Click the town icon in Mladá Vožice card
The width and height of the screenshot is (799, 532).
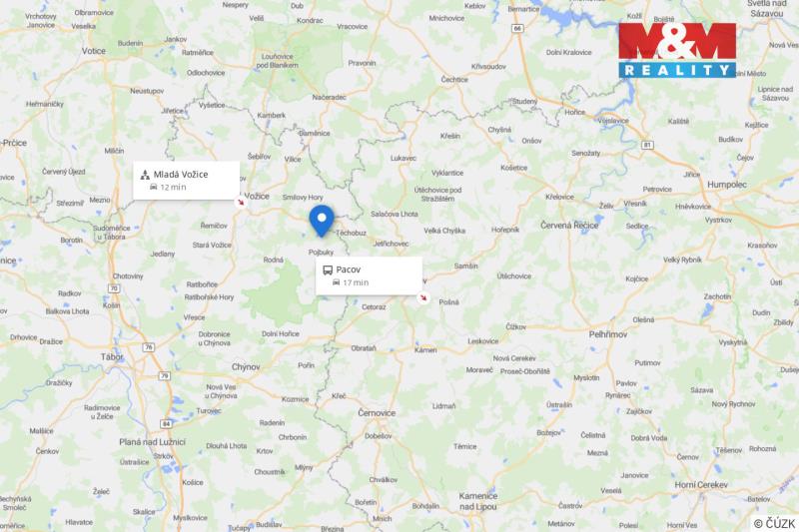coord(145,175)
